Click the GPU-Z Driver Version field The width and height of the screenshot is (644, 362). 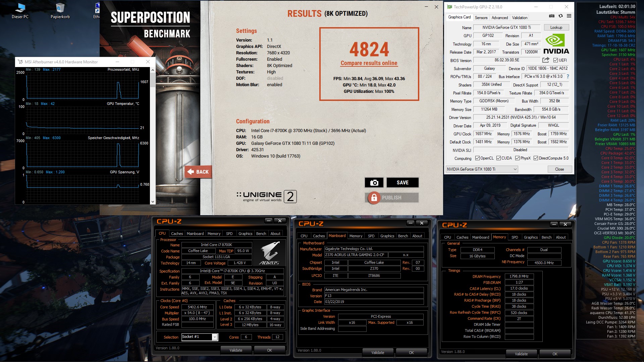[x=521, y=117]
